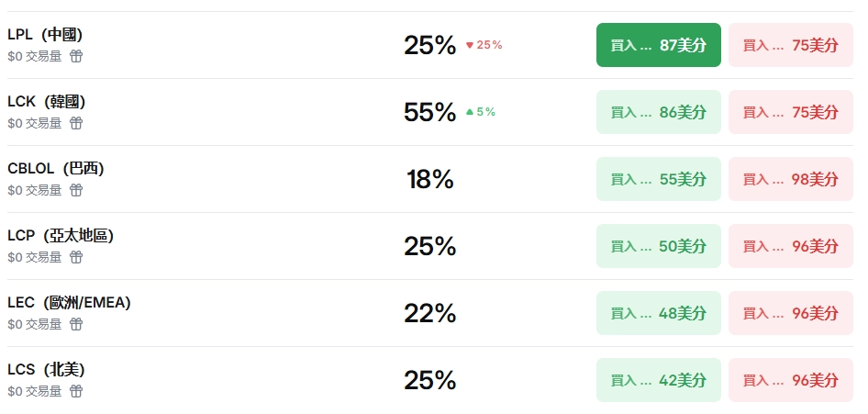Image resolution: width=868 pixels, height=414 pixels.
Task: Select the green 55美分 button for CBLOL
Action: [x=658, y=179]
